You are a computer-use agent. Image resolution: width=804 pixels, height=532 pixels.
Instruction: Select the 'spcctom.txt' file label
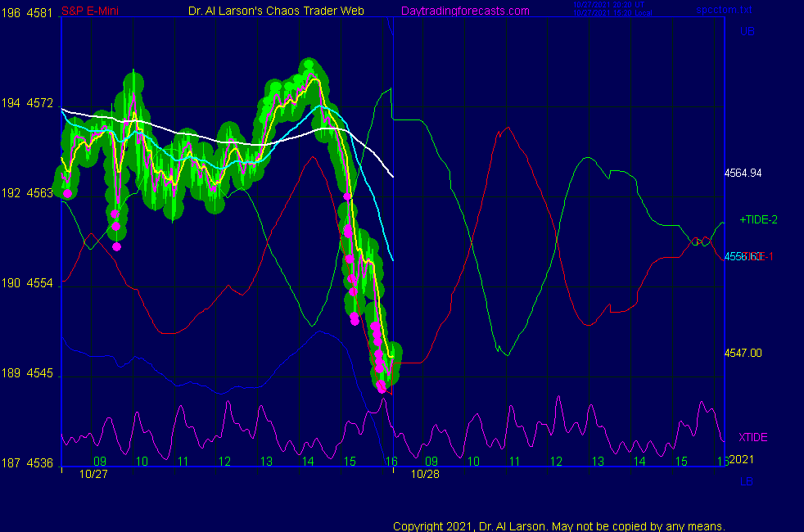coord(724,10)
